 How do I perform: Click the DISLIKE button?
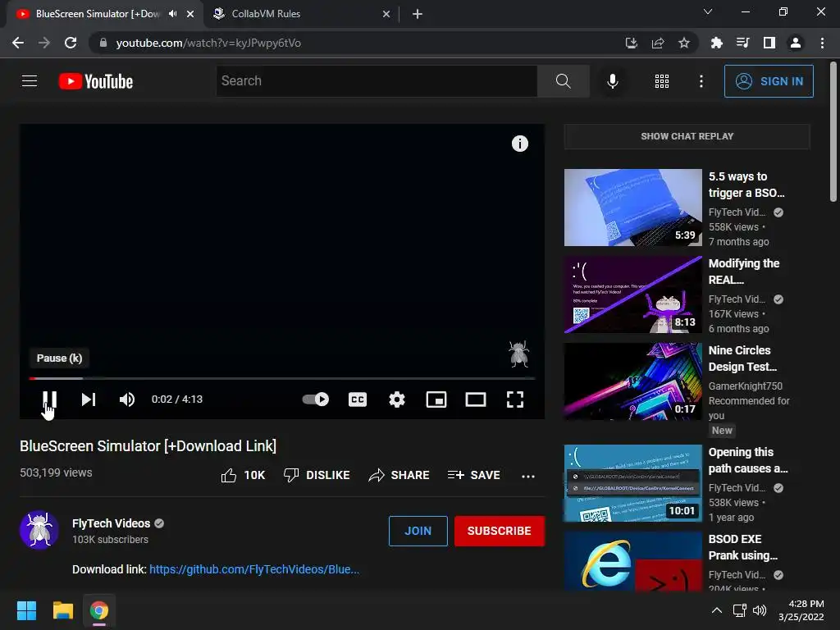click(317, 475)
